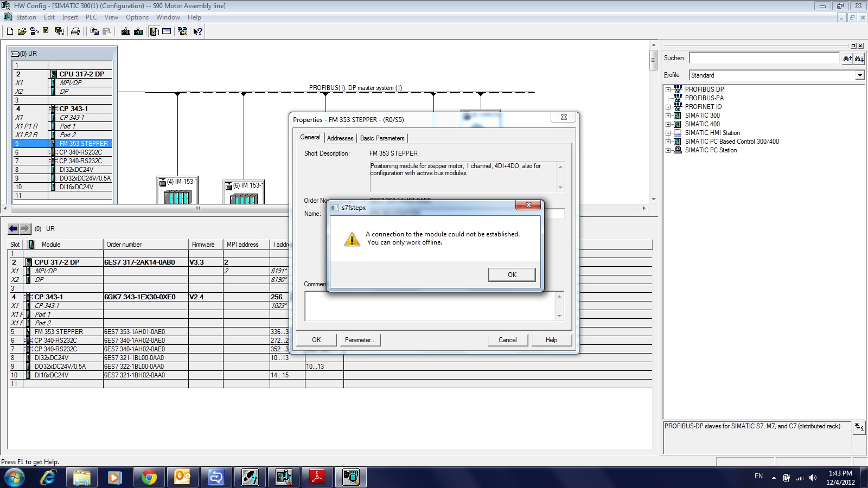Click Help in the Properties dialog
This screenshot has height=488, width=868.
(551, 340)
